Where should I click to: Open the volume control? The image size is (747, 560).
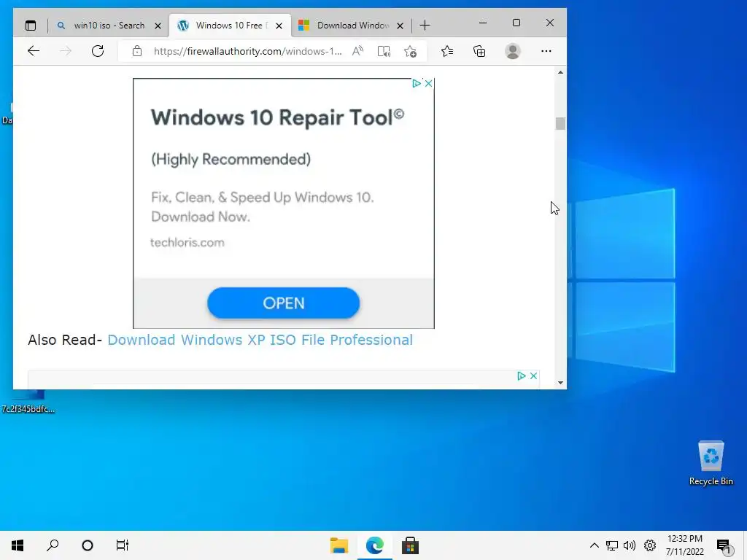coord(630,545)
